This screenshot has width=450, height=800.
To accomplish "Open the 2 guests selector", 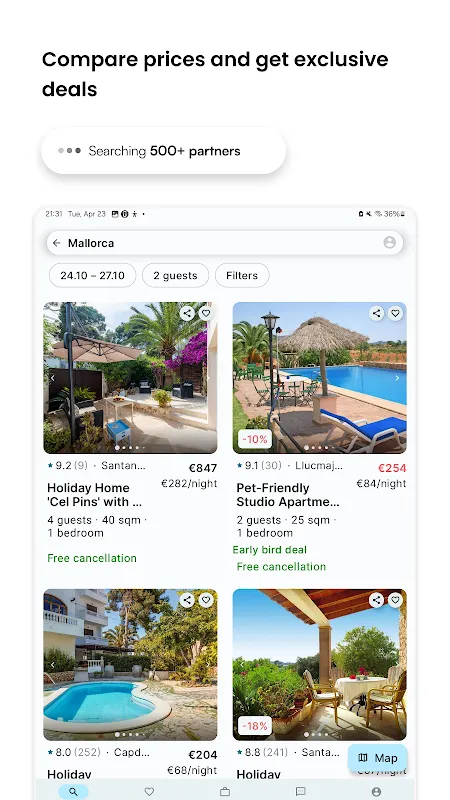I will [176, 276].
